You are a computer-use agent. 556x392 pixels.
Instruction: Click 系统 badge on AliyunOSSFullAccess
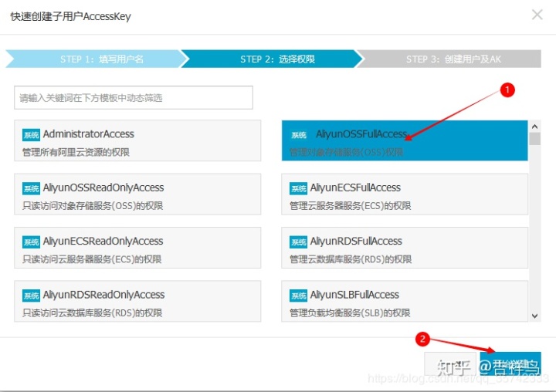tap(299, 135)
